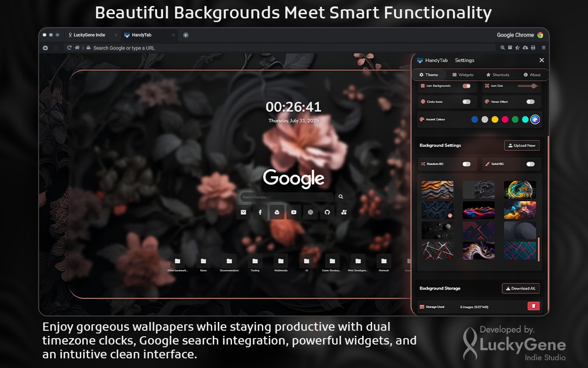
Task: Click the 00:26:41 clock display
Action: [294, 107]
